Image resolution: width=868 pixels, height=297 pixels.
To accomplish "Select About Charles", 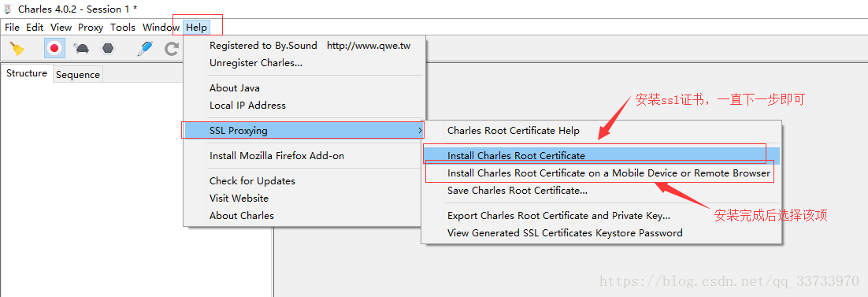I will pos(305,216).
